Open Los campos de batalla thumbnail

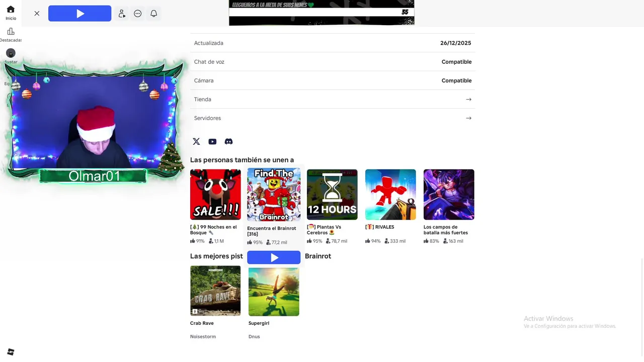pyautogui.click(x=449, y=195)
